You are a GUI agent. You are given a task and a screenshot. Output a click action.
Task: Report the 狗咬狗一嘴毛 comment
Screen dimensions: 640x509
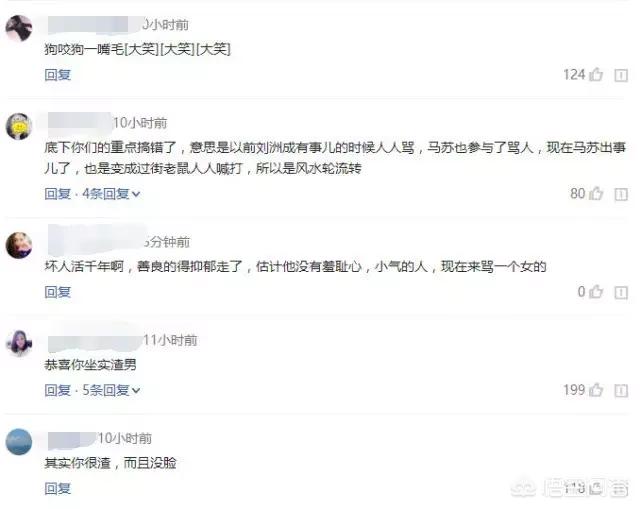621,76
